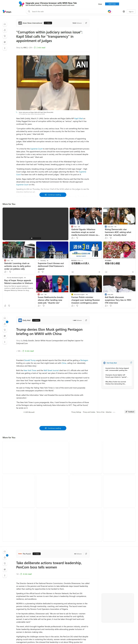Viewport: 138px width, 644px height.
Task: Expand Trump Musk article with Continue reading
Action: pyautogui.click(x=53, y=428)
